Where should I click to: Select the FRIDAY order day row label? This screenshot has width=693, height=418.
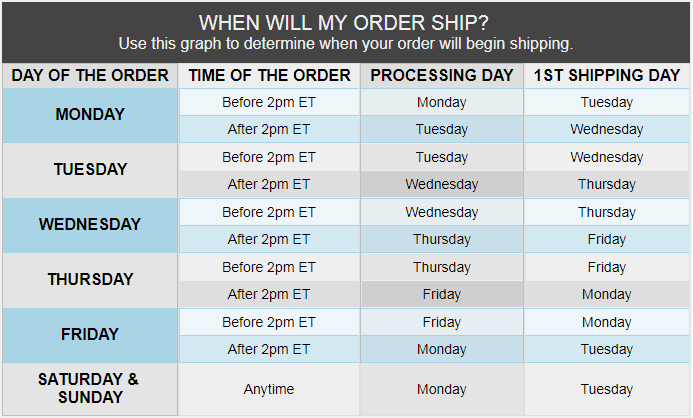[x=90, y=335]
